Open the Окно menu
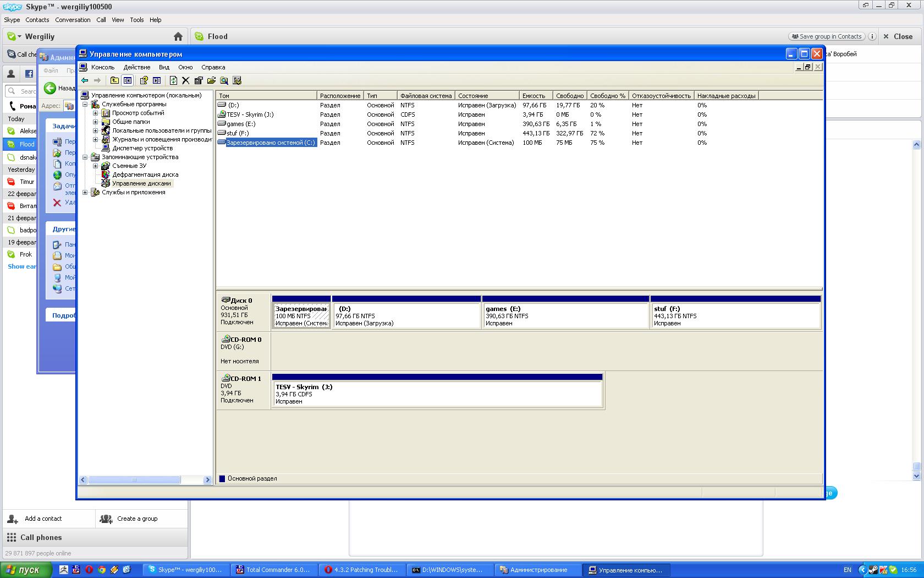This screenshot has width=924, height=578. click(x=185, y=67)
